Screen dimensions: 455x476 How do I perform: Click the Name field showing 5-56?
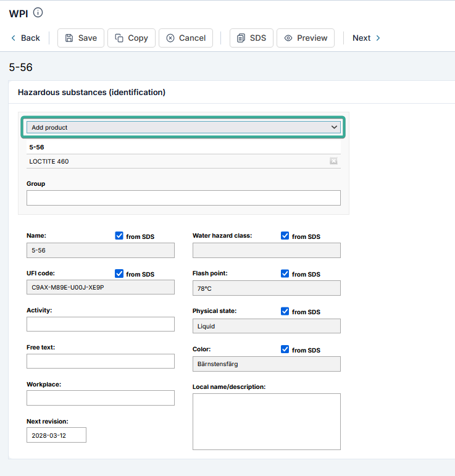coord(101,251)
